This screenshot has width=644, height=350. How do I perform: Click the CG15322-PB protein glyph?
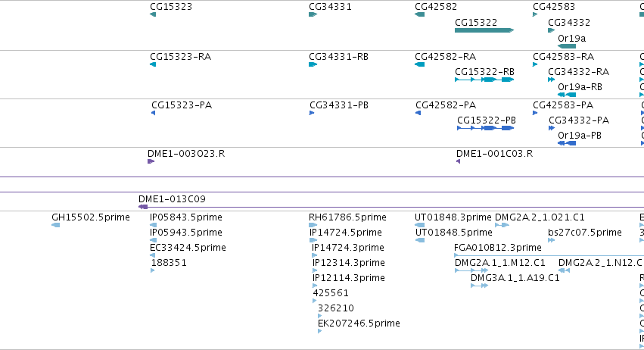pyautogui.click(x=486, y=128)
